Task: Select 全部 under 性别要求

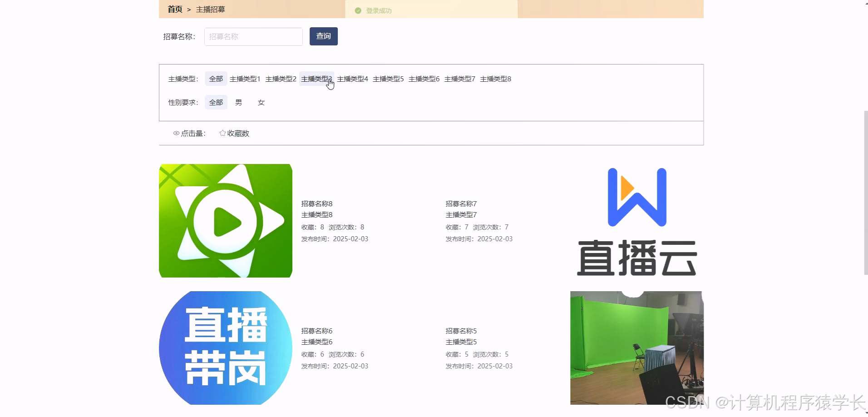Action: point(216,102)
